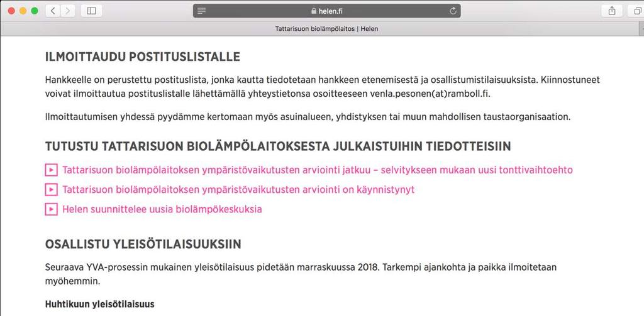Screen dimensions: 644x316
Task: Click the ILMOITTAUDU POSTITUSLISTALLE heading
Action: [x=143, y=57]
